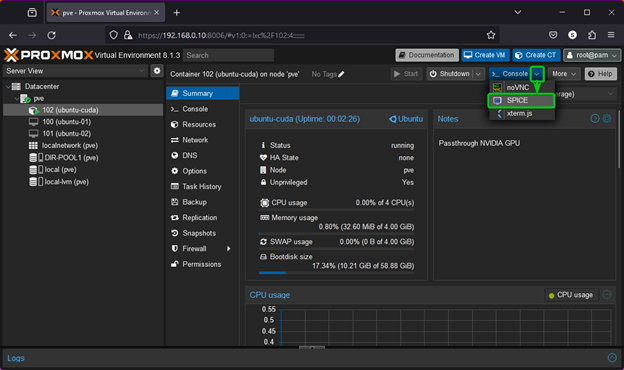The width and height of the screenshot is (624, 370).
Task: Click the shield tracking protection icon
Action: point(113,35)
